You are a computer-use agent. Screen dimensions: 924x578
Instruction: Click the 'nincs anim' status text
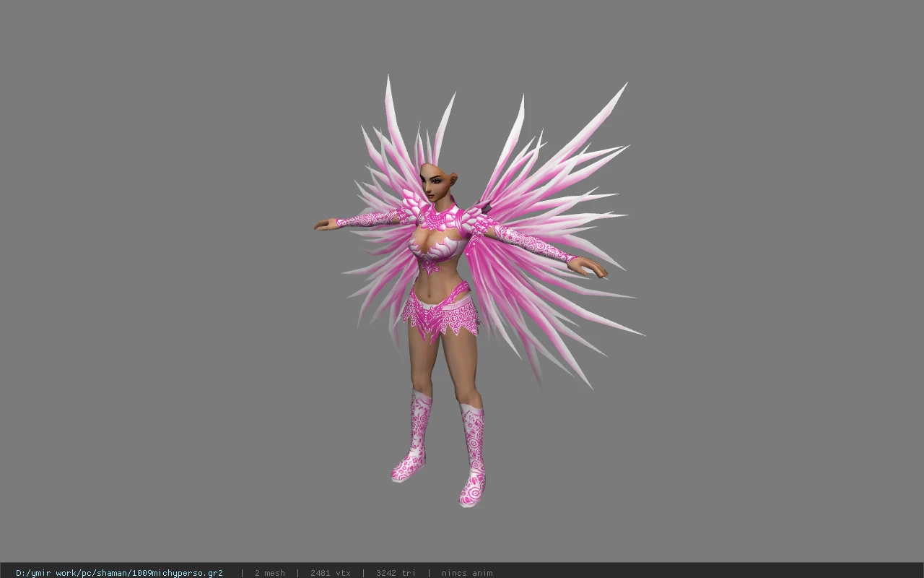click(x=467, y=573)
